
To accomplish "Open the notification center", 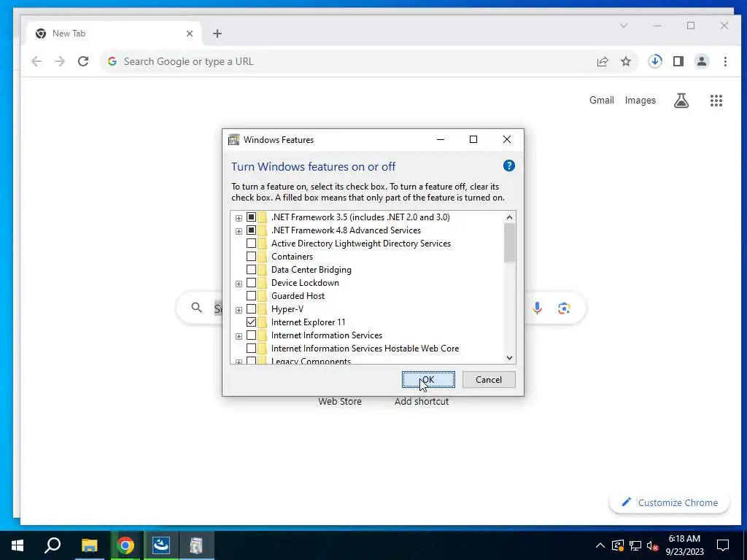I will (723, 545).
